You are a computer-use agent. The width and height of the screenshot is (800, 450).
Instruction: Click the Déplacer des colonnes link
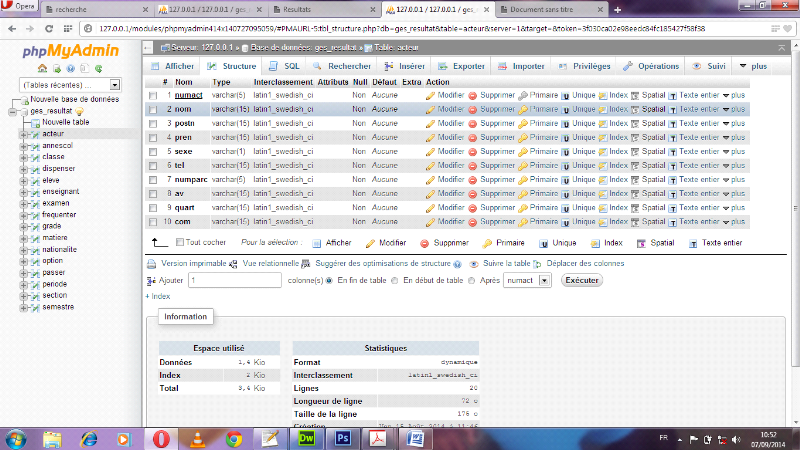585,264
